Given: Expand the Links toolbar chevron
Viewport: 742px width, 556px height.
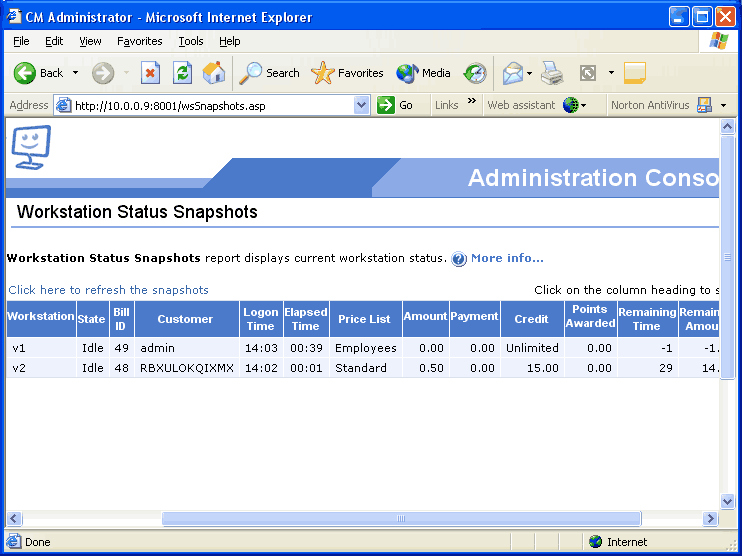Looking at the screenshot, I should (472, 100).
